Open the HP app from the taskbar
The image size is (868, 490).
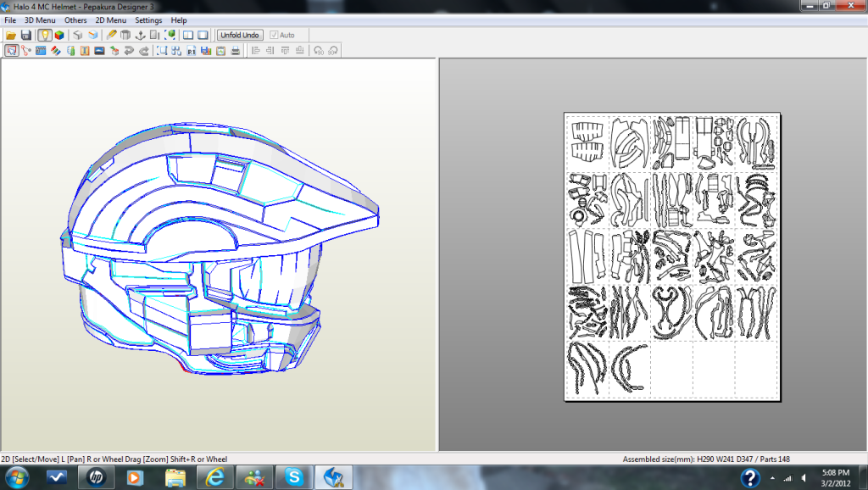click(x=96, y=477)
